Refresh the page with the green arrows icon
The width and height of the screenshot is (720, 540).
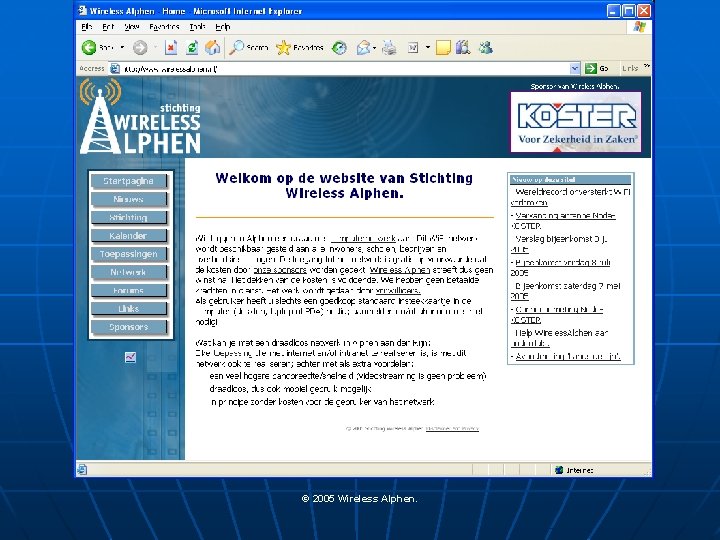tap(192, 47)
